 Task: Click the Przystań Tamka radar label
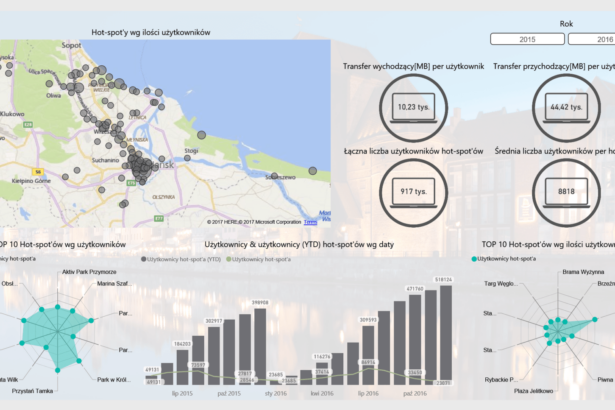click(32, 391)
